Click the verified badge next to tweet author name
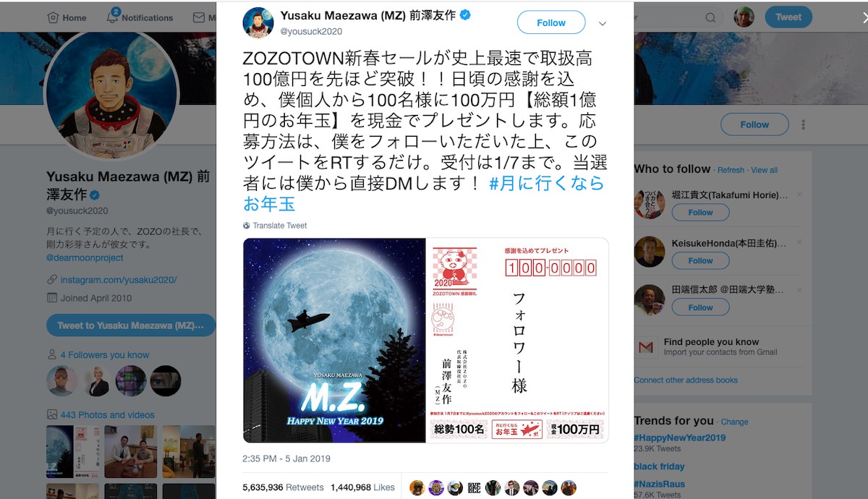 pos(466,14)
